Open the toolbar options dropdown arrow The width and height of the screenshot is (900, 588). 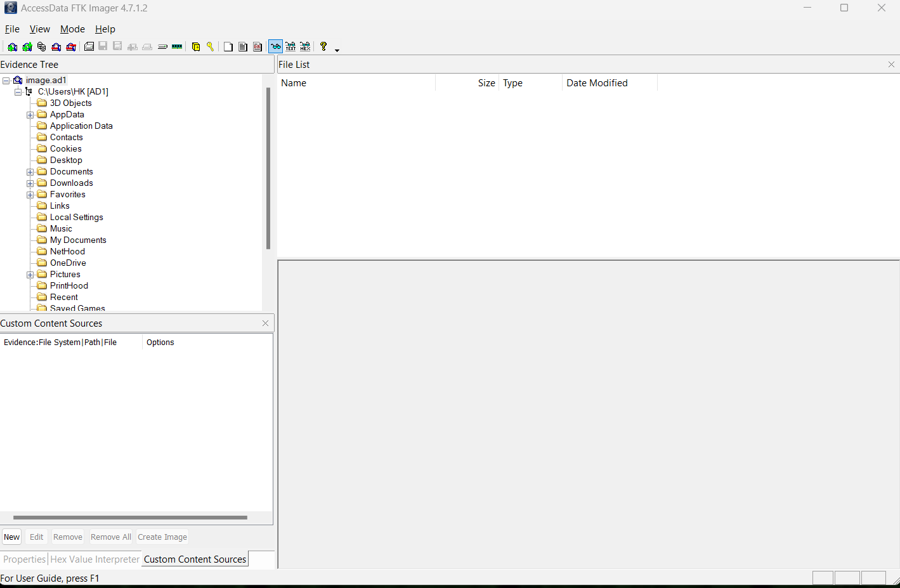(337, 49)
